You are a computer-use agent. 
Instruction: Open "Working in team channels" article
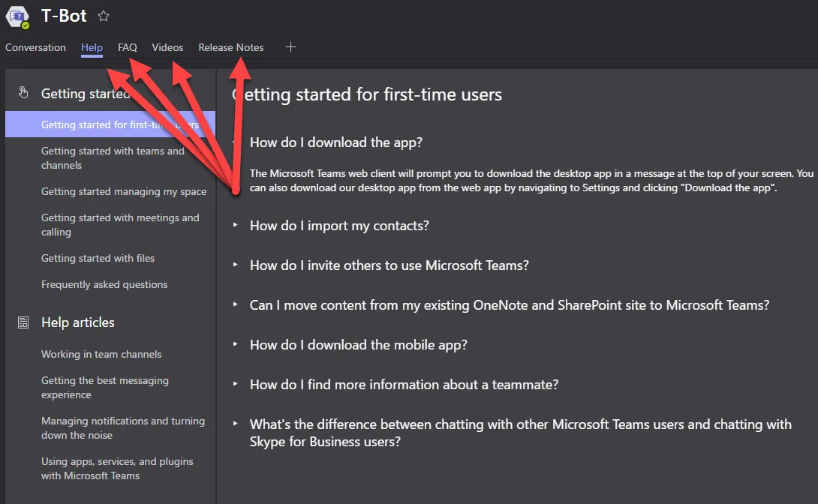101,354
